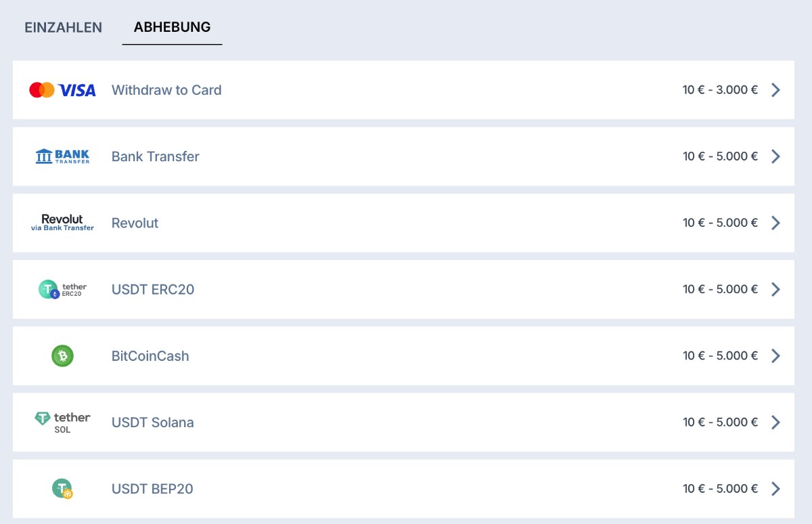Click the Bank Transfer logo icon
Image resolution: width=812 pixels, height=524 pixels.
click(x=62, y=156)
